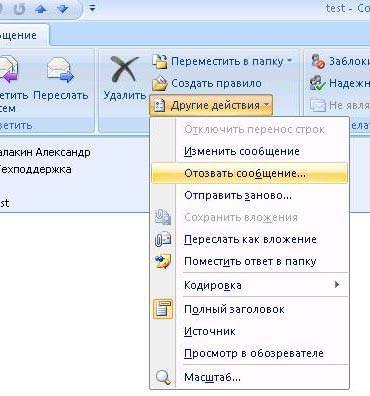Open the Кодировка menu entry
370x396 pixels.
[249, 285]
